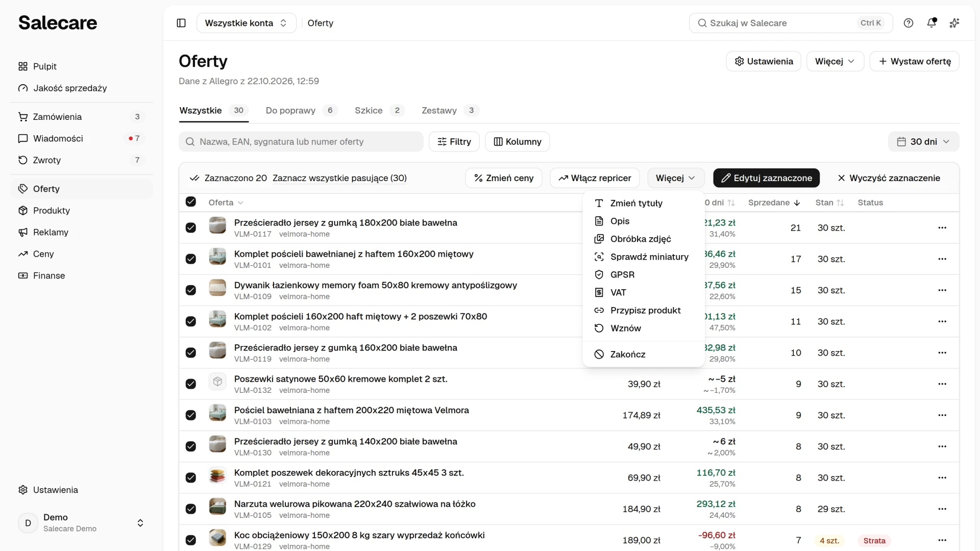Screen dimensions: 980x551
Task: Click the Wystaw ofertę button
Action: click(x=914, y=61)
